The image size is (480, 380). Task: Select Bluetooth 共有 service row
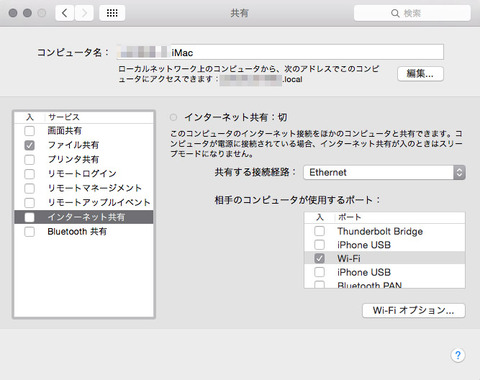pyautogui.click(x=84, y=232)
